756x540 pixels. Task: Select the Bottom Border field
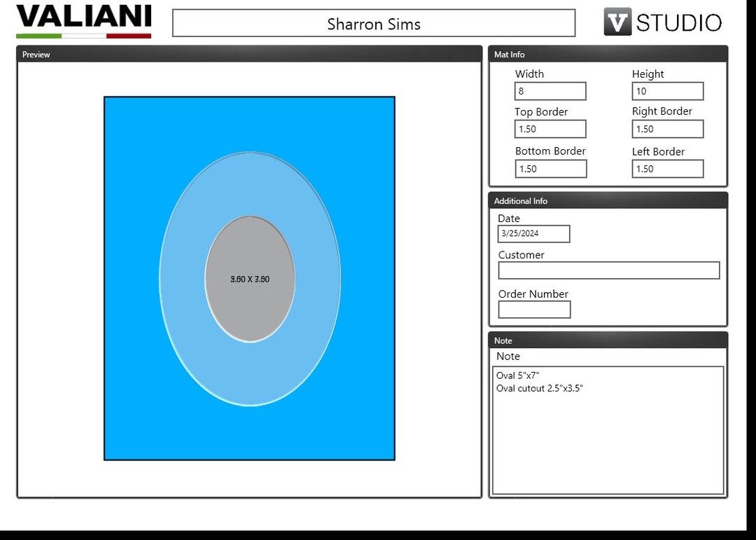tap(550, 169)
